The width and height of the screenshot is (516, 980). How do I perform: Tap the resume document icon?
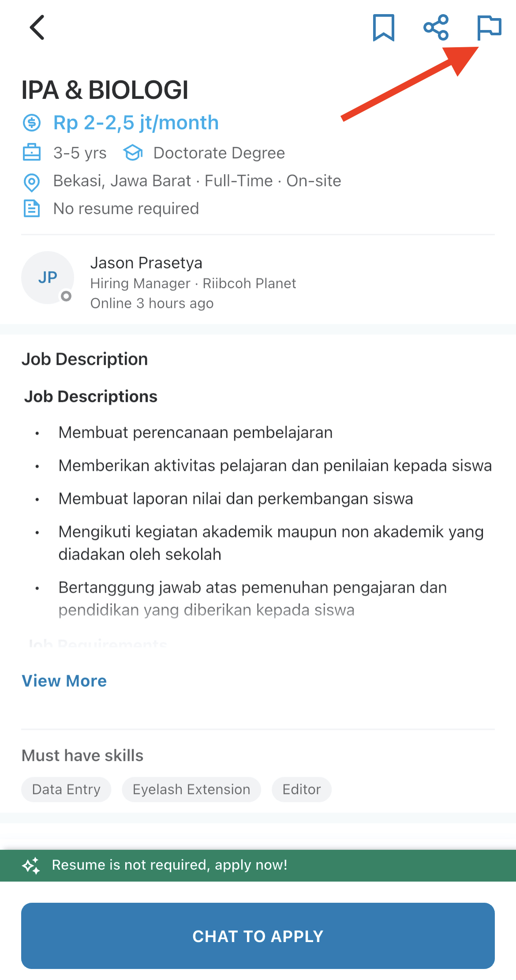32,209
